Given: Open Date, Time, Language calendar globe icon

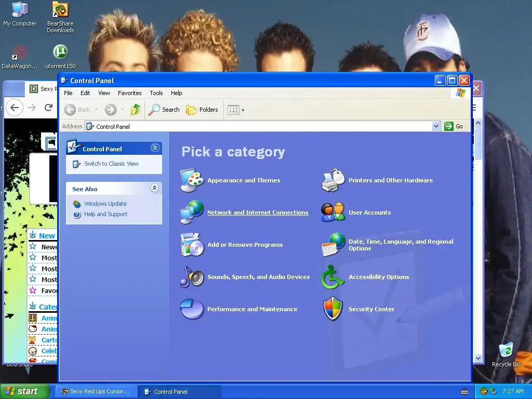Looking at the screenshot, I should pos(333,245).
